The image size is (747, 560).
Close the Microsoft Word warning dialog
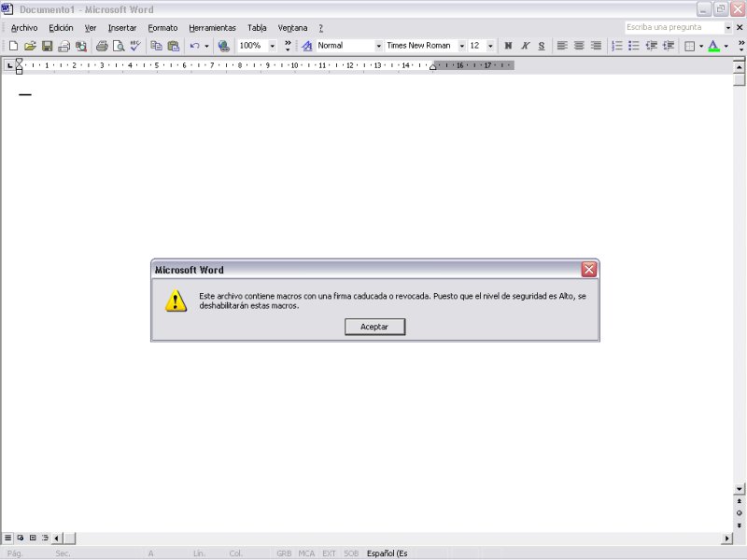coord(589,270)
